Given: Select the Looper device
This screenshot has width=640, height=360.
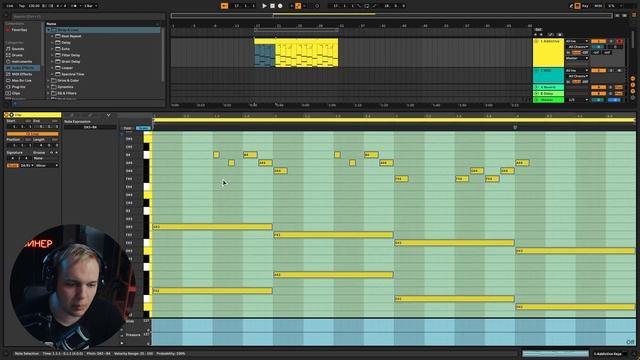Looking at the screenshot, I should (x=67, y=68).
